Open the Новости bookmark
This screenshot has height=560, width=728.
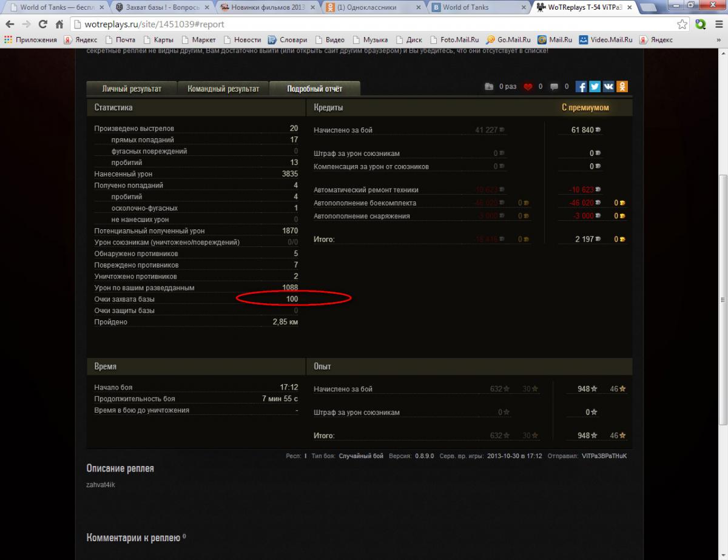[x=241, y=39]
